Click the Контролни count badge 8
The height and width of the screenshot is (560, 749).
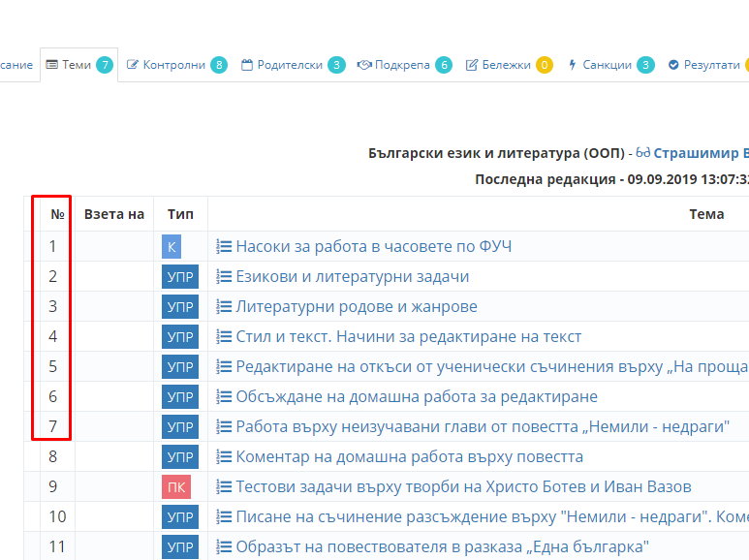pos(219,65)
